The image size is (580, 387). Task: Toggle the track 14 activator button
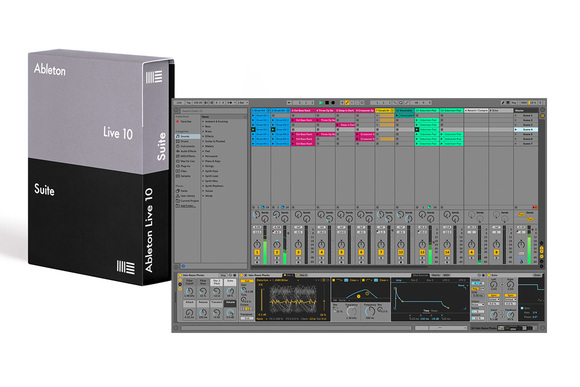click(447, 252)
